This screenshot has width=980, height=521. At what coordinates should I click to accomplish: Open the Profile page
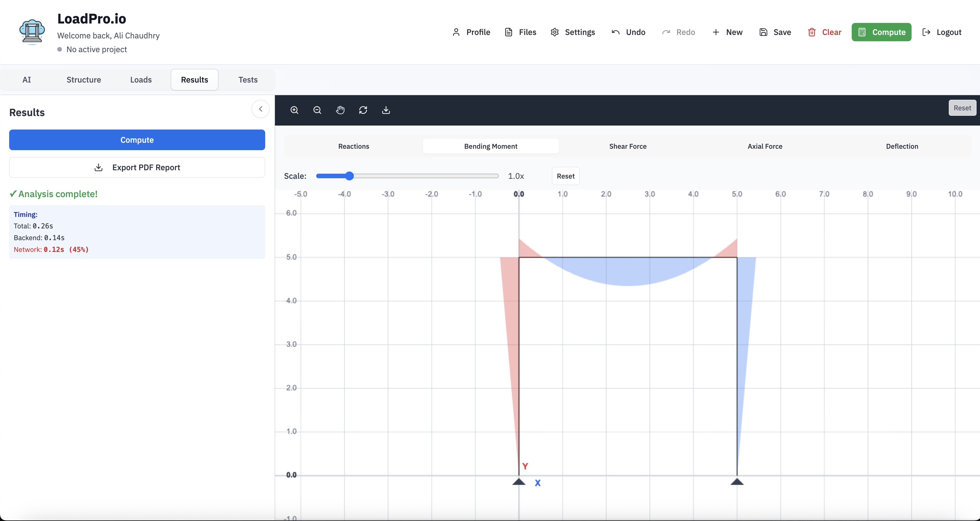[x=471, y=32]
